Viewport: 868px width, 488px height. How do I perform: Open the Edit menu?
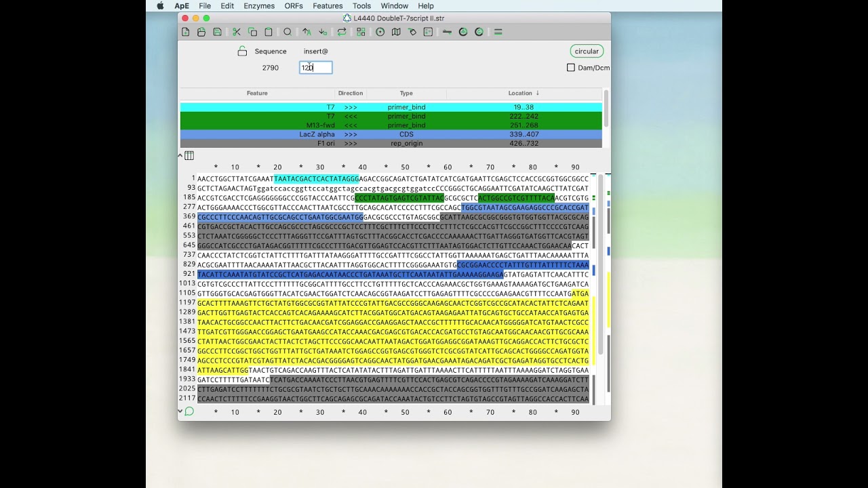(x=227, y=6)
